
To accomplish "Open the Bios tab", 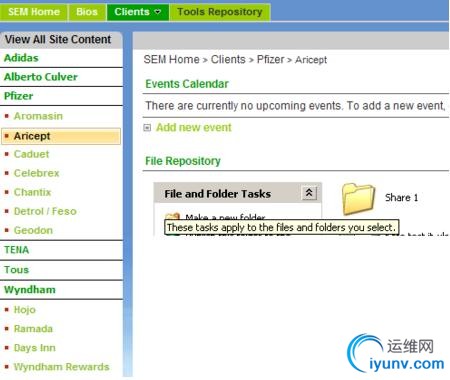I will [x=87, y=12].
